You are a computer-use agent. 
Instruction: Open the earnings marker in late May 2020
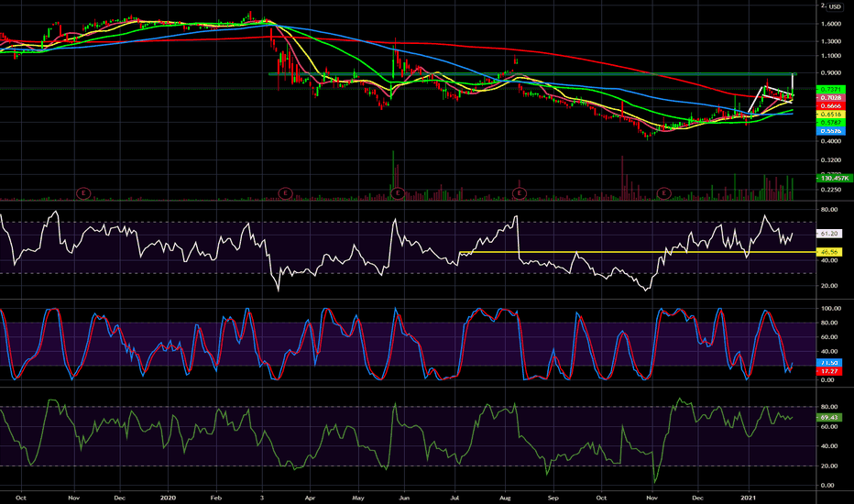(x=398, y=192)
